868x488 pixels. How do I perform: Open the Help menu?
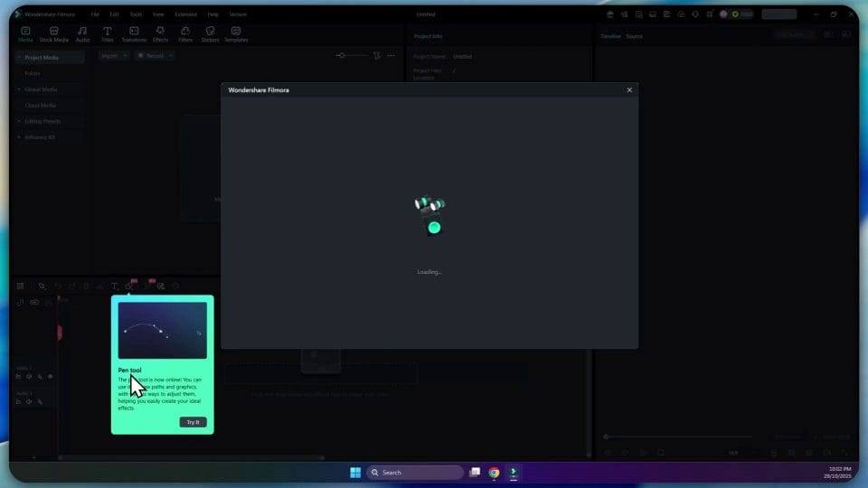(212, 14)
